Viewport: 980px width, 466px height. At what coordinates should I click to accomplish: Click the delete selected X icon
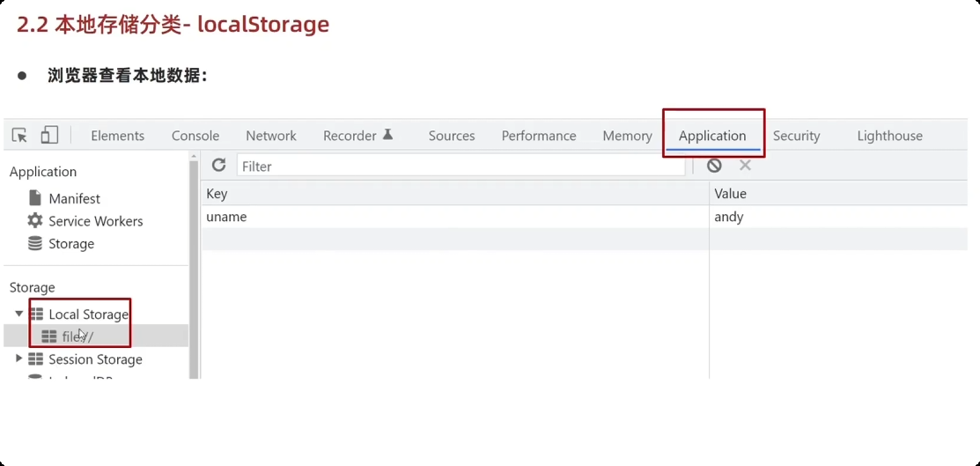(745, 165)
